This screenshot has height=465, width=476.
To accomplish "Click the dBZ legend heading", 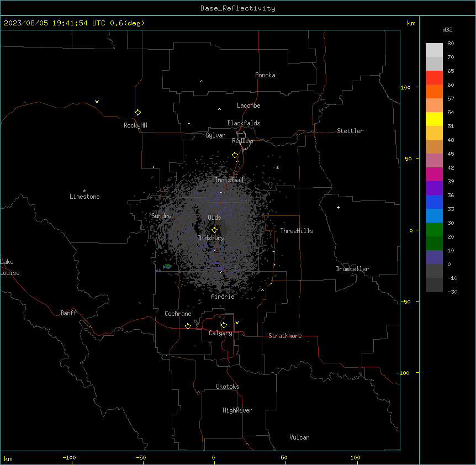I will point(447,29).
